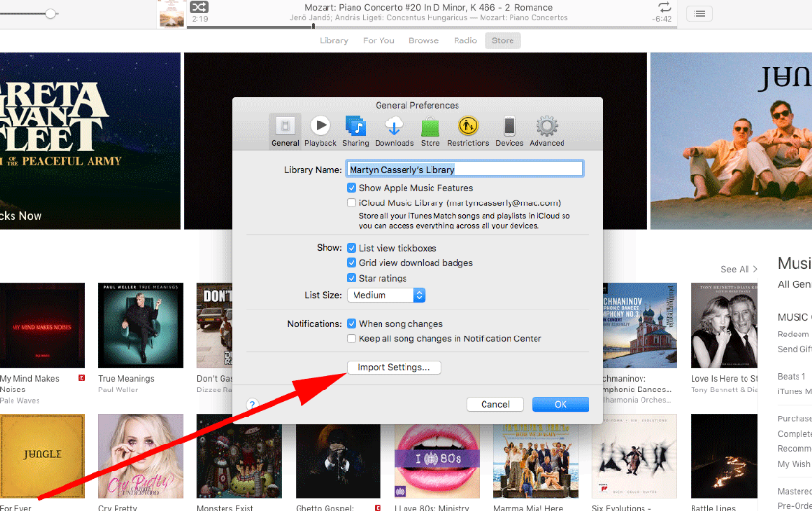Open the Cry Pretty album cover

click(x=141, y=456)
